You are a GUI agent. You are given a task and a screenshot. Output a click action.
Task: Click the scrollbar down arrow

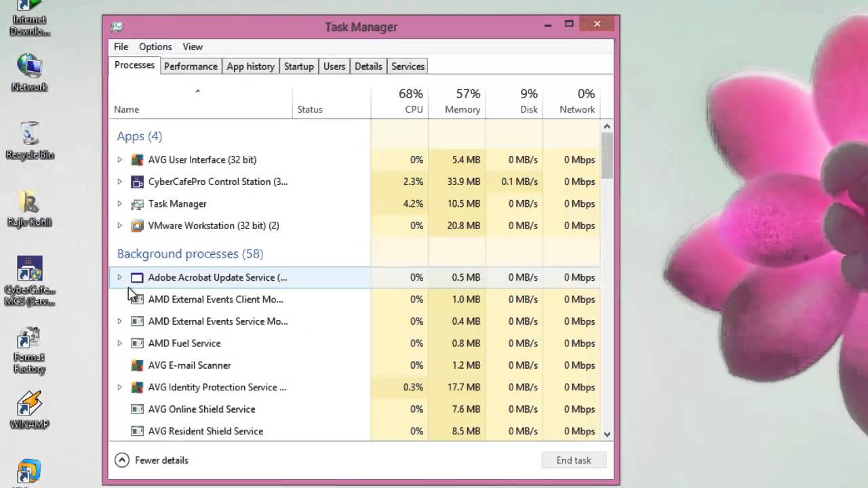(607, 434)
